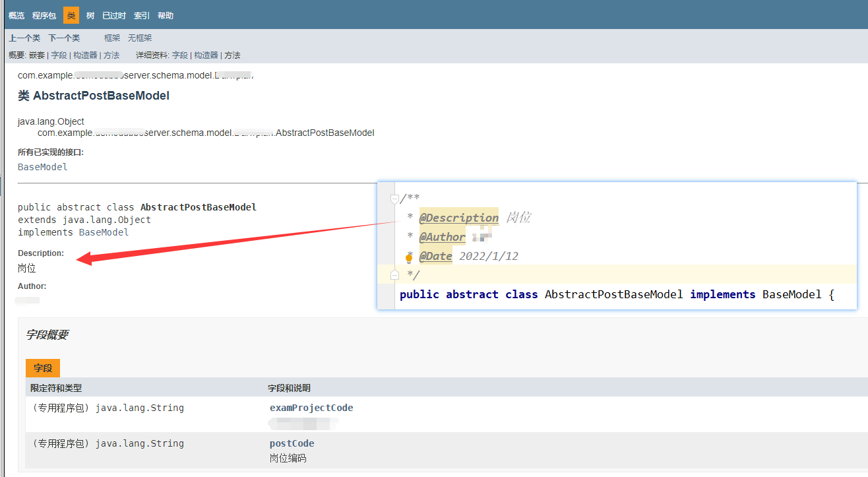The image size is (868, 477).
Task: Click the orange 字段 tab in field summary
Action: pos(42,367)
